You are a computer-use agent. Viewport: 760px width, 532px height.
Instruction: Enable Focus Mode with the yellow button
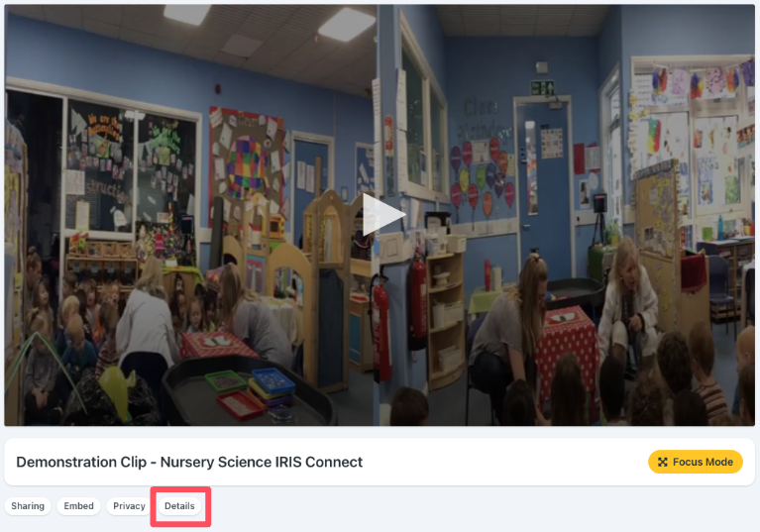tap(695, 462)
